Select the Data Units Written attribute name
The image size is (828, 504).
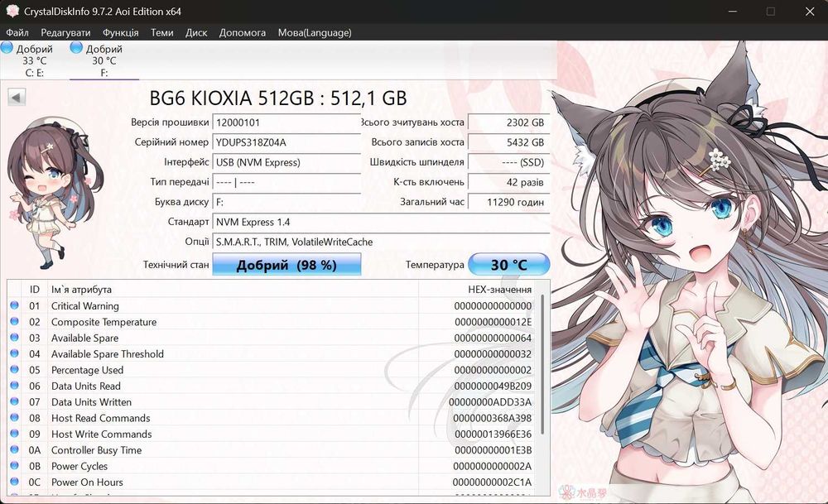pos(91,402)
